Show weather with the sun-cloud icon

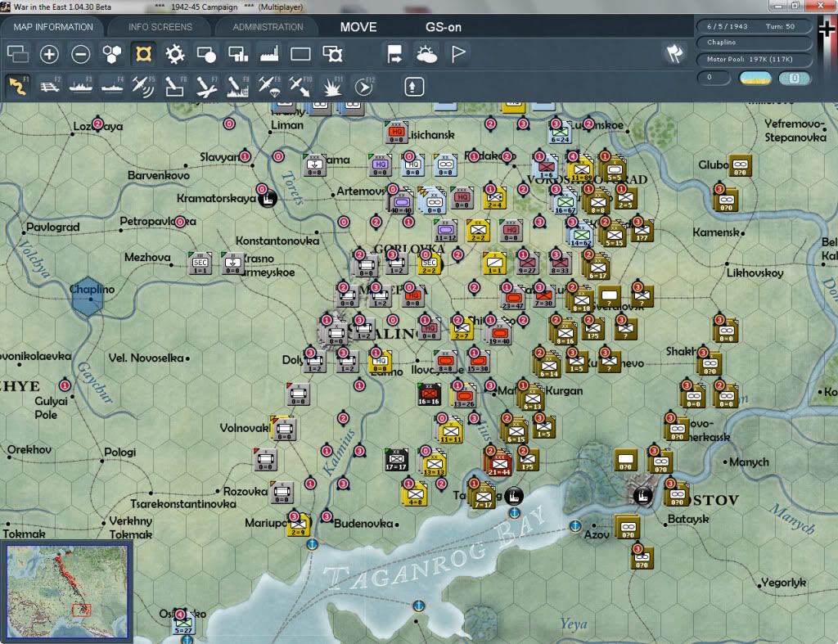click(426, 54)
